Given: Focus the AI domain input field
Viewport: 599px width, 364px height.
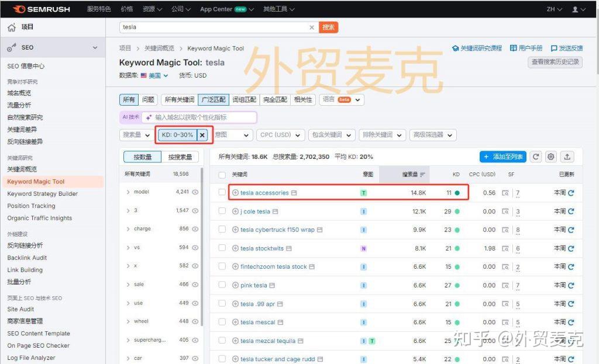Looking at the screenshot, I should point(199,117).
